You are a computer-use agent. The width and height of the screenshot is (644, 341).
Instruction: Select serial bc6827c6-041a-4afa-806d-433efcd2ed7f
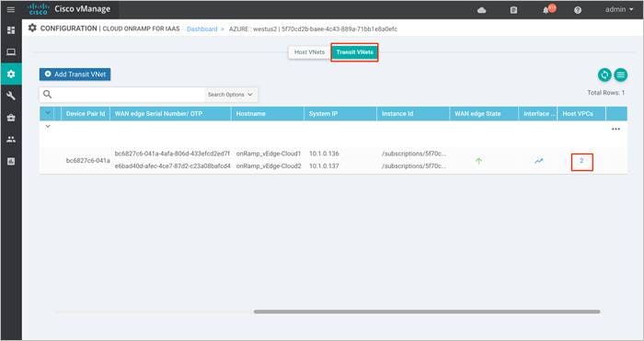click(x=172, y=153)
